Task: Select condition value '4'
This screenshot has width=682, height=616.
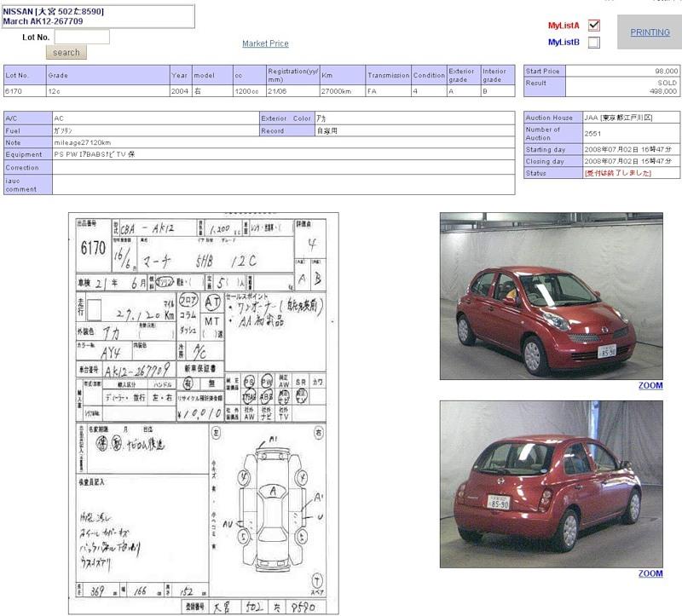Action: point(415,91)
